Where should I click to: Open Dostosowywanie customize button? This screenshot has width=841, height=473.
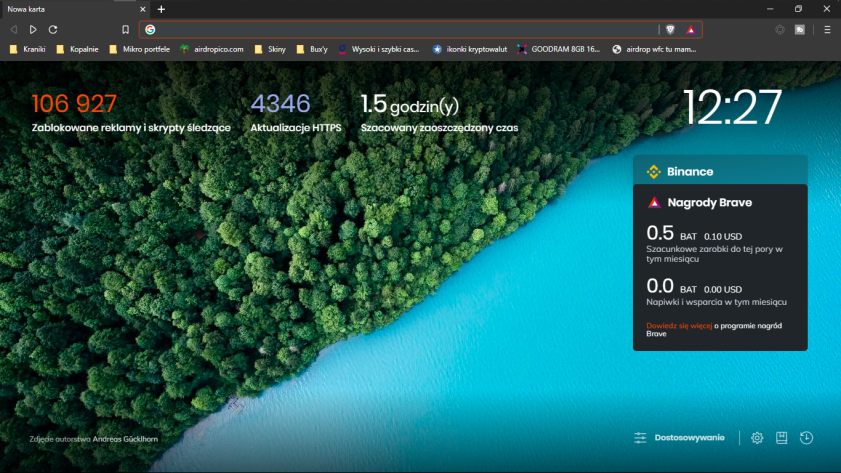(x=689, y=438)
